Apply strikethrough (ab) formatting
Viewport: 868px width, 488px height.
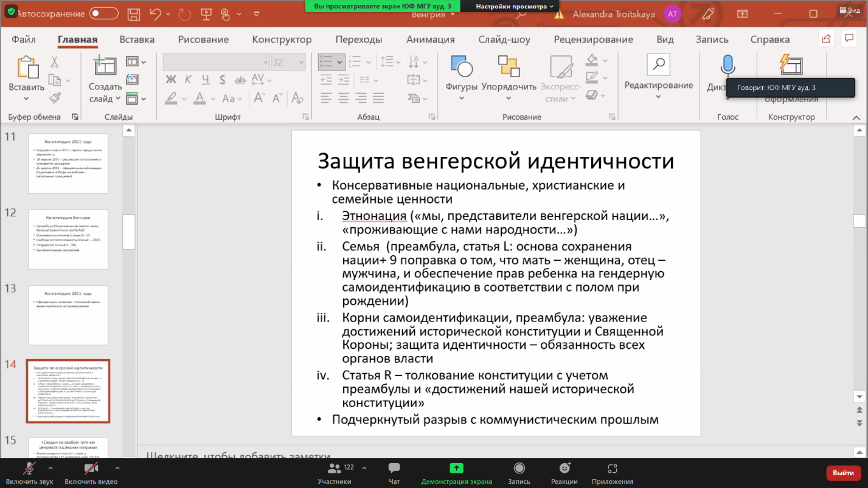[240, 80]
